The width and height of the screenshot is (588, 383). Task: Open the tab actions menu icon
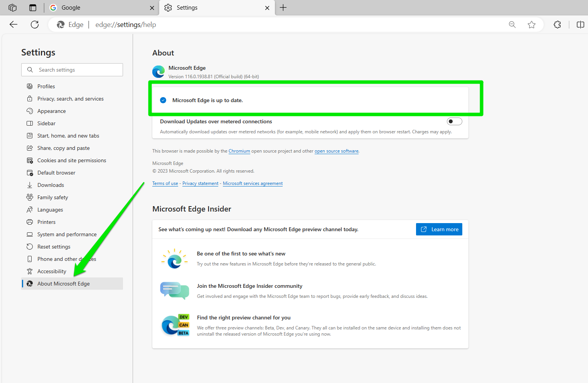click(x=33, y=8)
